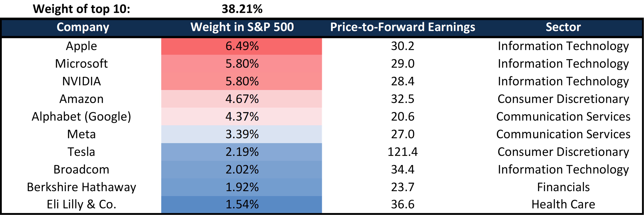The height and width of the screenshot is (215, 644).
Task: Select the Sector column header
Action: click(563, 27)
